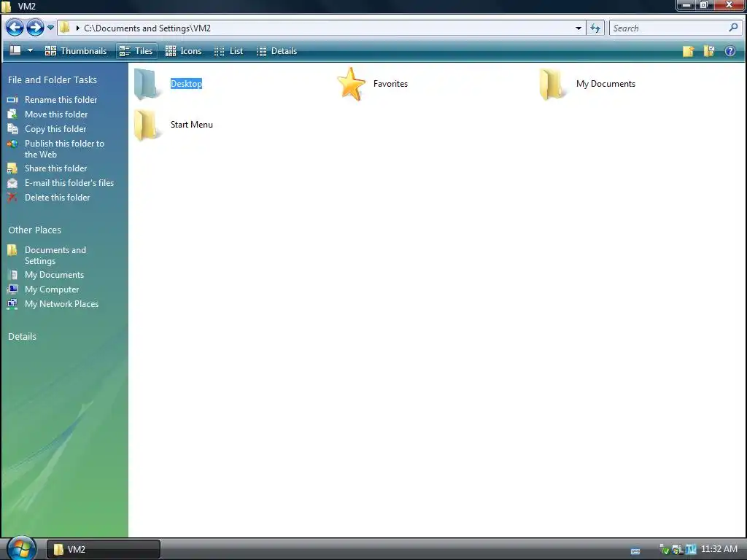Switch to Icons view
This screenshot has height=560, width=747.
(x=183, y=51)
